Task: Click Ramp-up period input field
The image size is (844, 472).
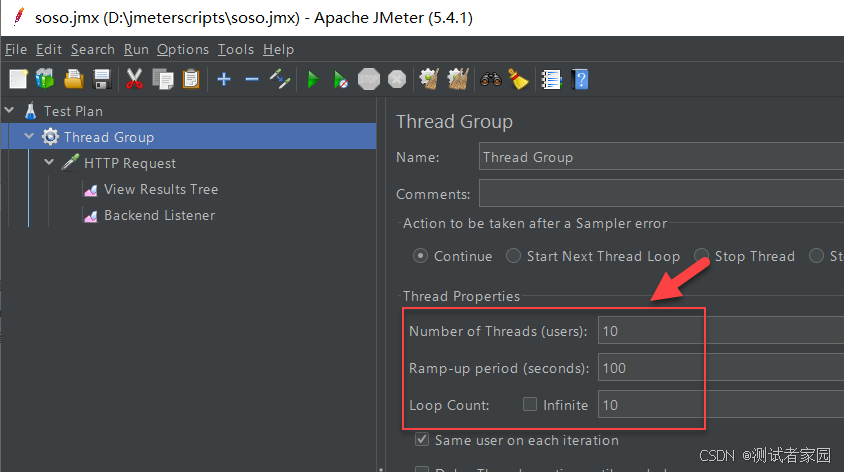Action: click(721, 368)
